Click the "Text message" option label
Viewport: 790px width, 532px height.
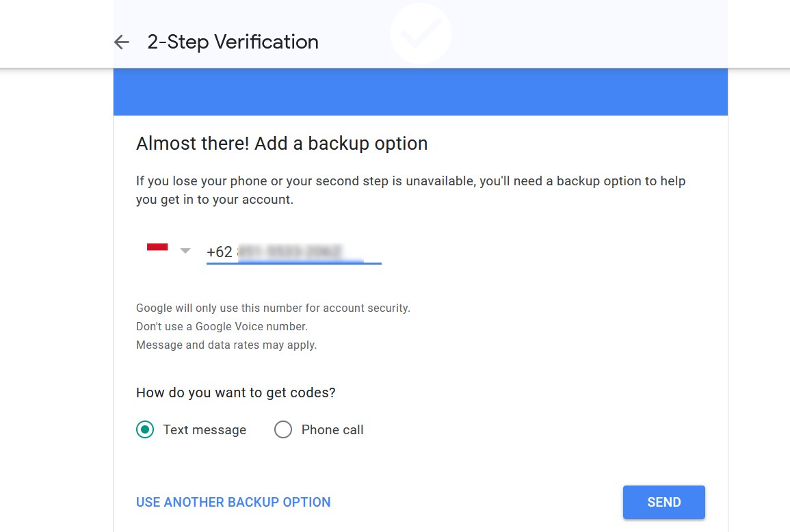point(205,430)
